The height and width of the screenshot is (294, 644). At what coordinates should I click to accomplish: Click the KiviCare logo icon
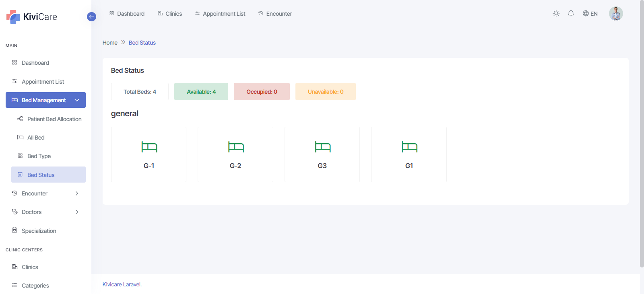(x=13, y=17)
